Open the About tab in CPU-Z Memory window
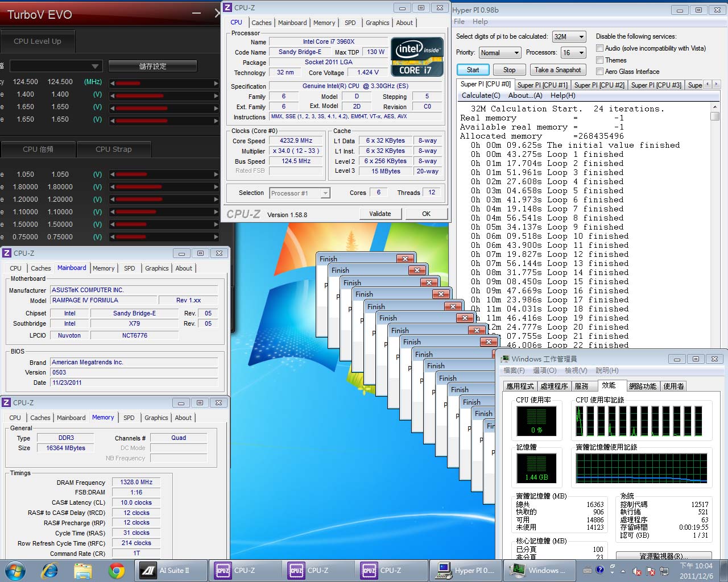The image size is (728, 582). [x=183, y=418]
